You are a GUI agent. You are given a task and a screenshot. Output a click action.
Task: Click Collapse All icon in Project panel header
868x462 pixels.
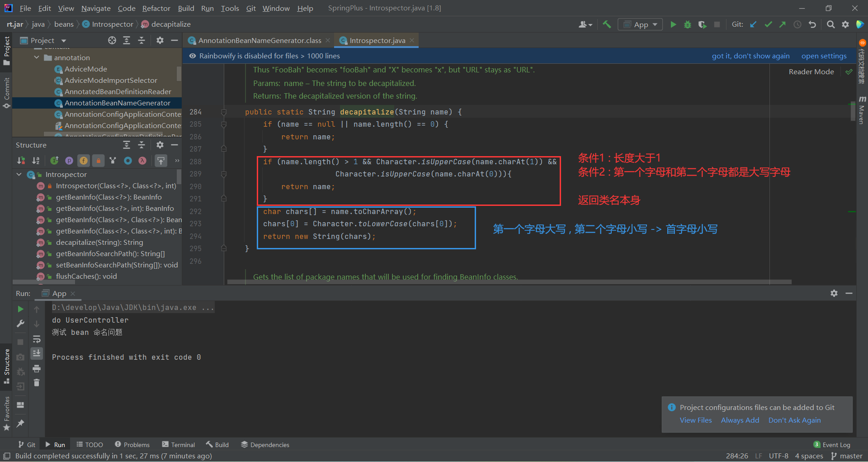142,40
